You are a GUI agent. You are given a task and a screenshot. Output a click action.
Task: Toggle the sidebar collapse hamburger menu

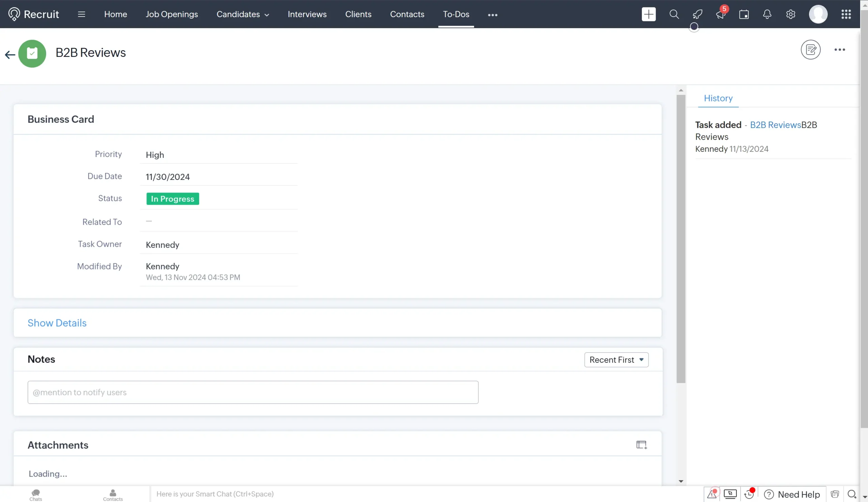[x=81, y=14]
